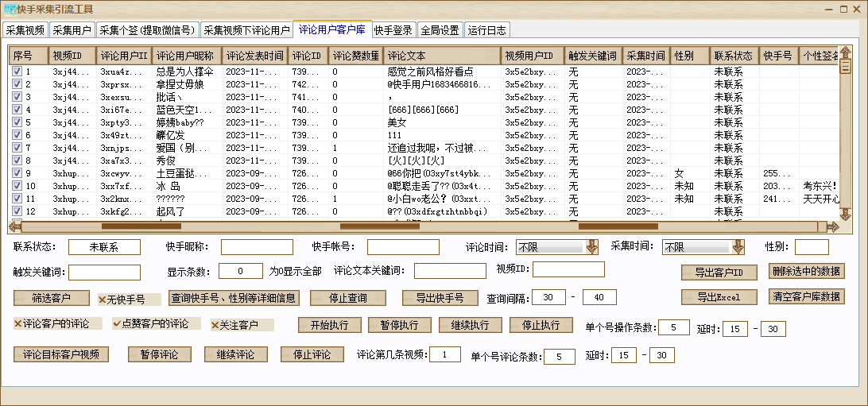Enable the 点赞客户的评论 option

(x=117, y=324)
